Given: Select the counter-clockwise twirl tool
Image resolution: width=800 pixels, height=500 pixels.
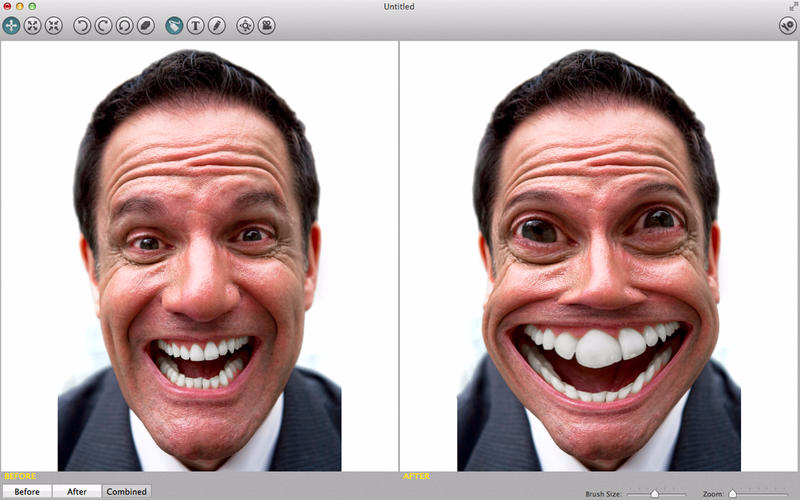Looking at the screenshot, I should coord(82,25).
